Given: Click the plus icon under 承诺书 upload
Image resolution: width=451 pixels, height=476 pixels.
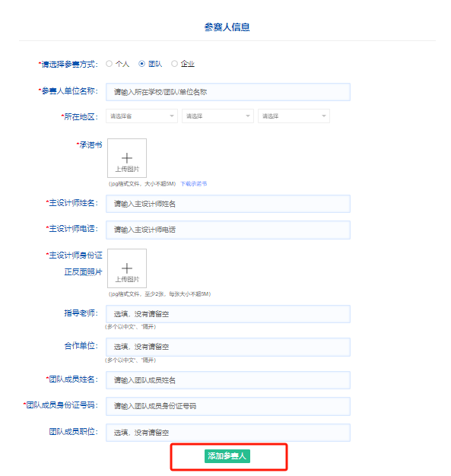Looking at the screenshot, I should [x=127, y=158].
